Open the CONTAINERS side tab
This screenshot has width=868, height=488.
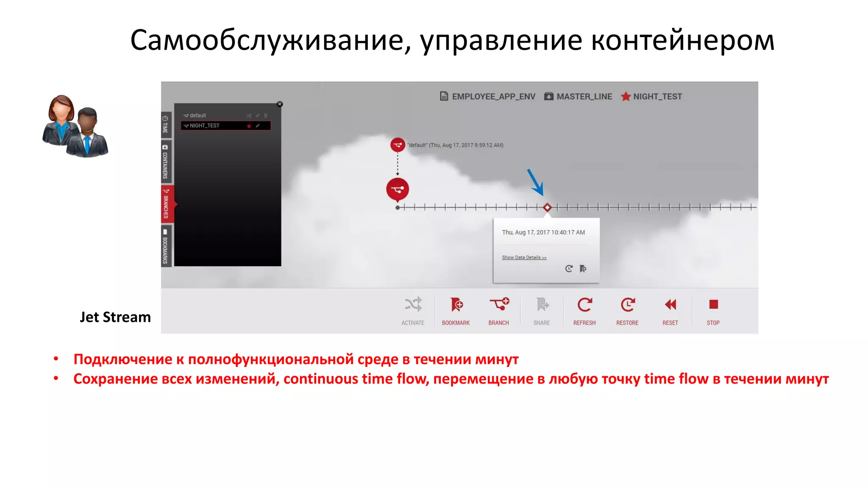pos(165,161)
